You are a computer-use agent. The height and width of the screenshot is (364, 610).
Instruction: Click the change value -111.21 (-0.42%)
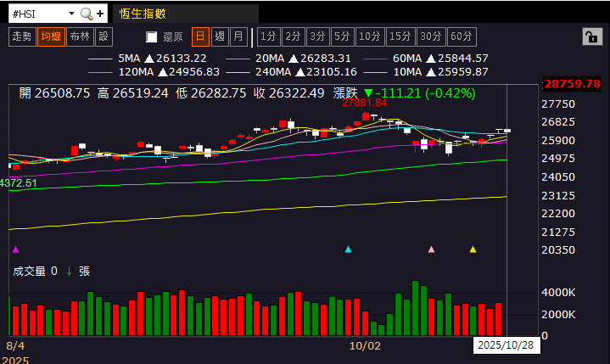[425, 93]
